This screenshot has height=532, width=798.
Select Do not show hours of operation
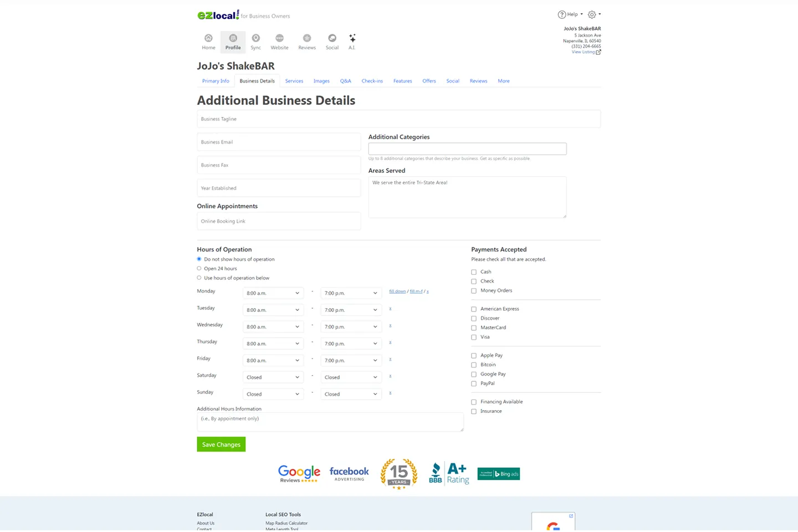[x=199, y=259]
